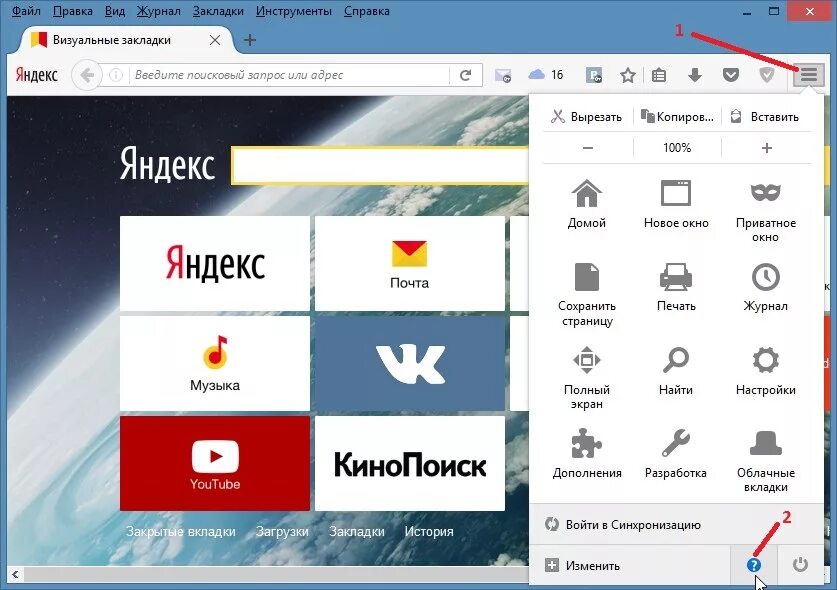Click the blue help question mark icon
837x590 pixels.
pos(754,565)
